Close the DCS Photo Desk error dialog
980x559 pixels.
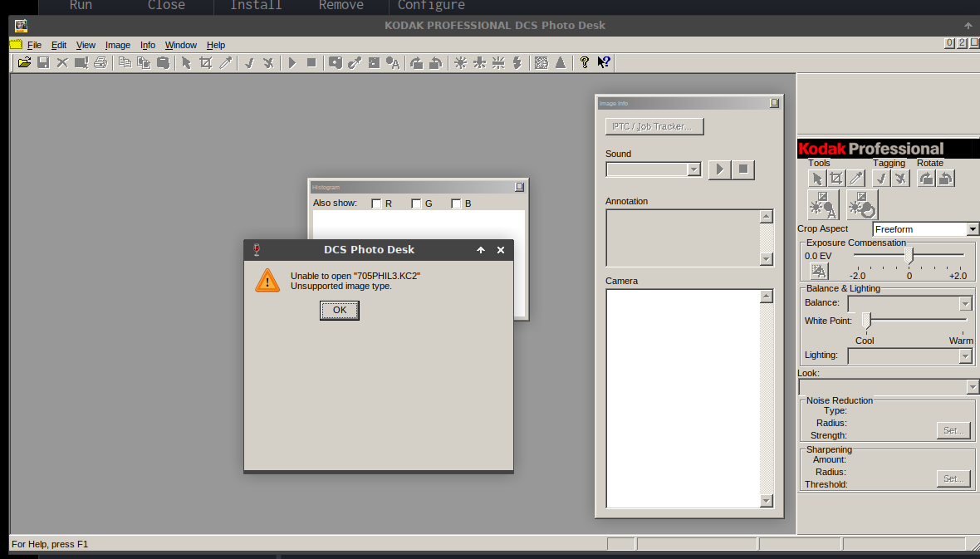[501, 250]
